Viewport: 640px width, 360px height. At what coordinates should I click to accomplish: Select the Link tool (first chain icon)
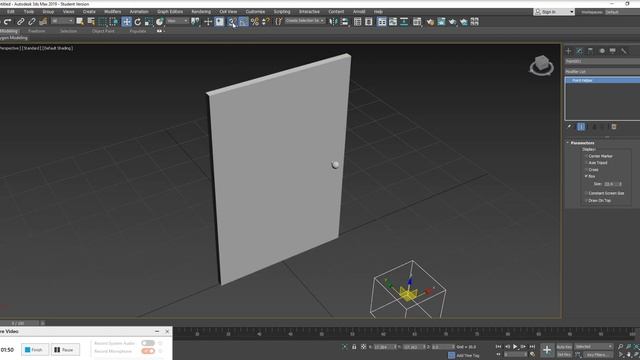point(20,21)
